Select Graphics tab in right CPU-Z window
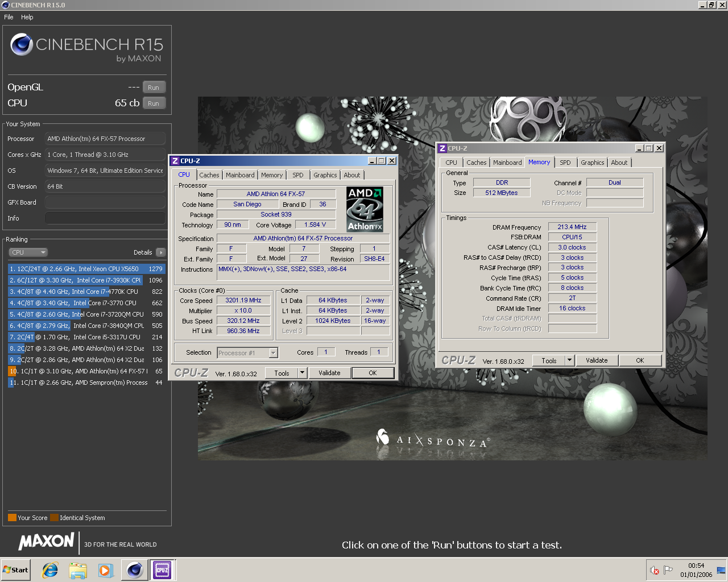728x582 pixels. [x=593, y=163]
